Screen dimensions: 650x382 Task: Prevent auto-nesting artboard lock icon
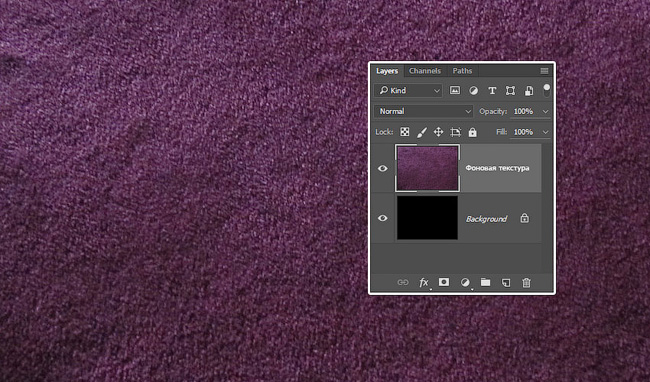(455, 132)
